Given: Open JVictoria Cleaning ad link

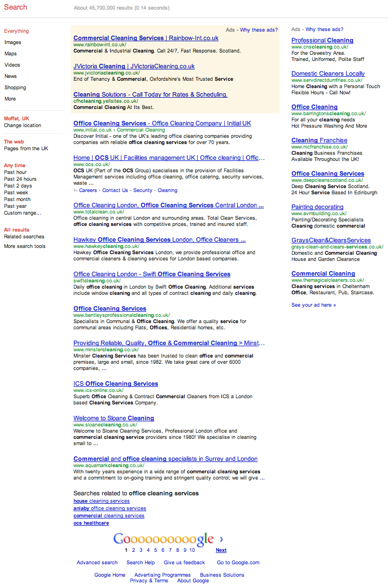Looking at the screenshot, I should (134, 67).
